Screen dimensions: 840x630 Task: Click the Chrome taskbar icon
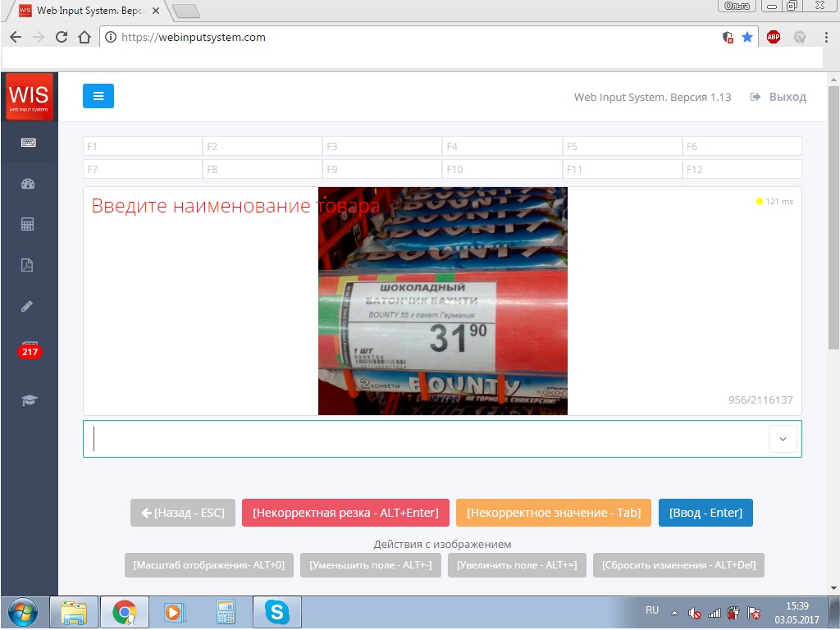click(125, 612)
